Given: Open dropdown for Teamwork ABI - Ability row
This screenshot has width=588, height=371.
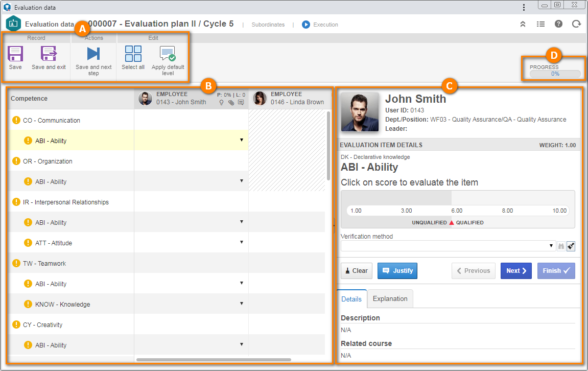Looking at the screenshot, I should tap(242, 283).
